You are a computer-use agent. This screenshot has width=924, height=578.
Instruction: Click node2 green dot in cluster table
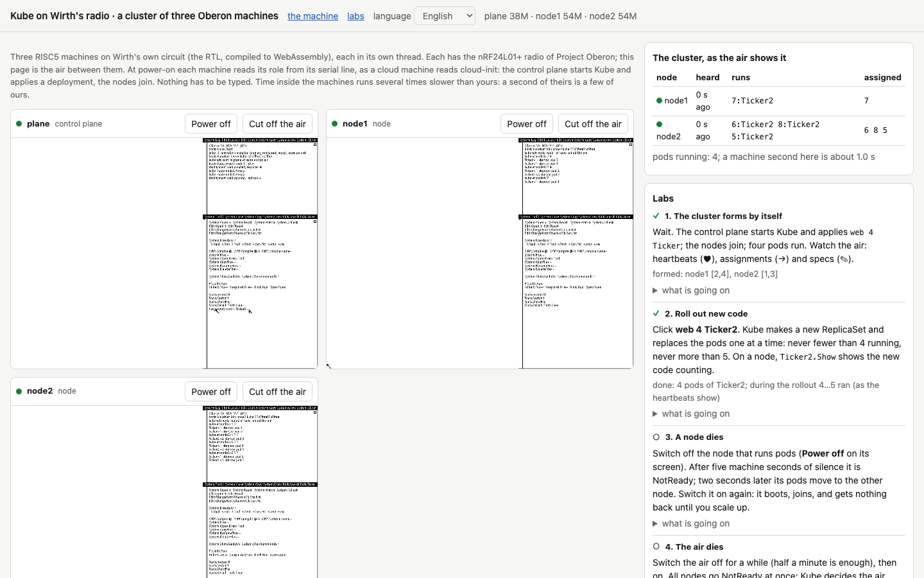[659, 125]
